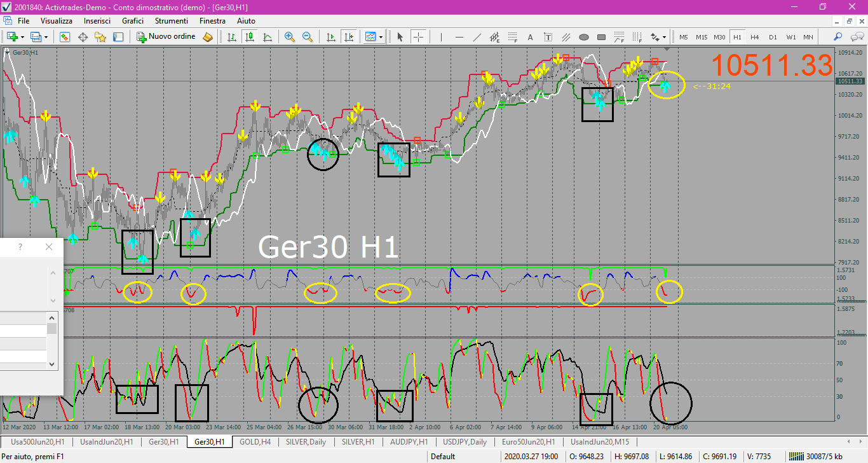This screenshot has width=868, height=463.
Task: Switch to Usa500Jun20,H1 chart tab
Action: [37, 441]
